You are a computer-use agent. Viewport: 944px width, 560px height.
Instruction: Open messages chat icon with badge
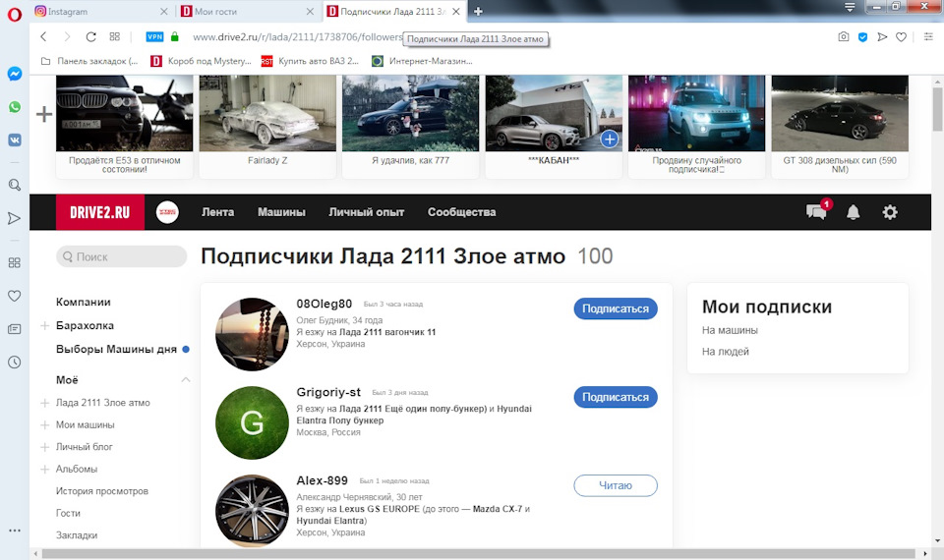tap(817, 210)
